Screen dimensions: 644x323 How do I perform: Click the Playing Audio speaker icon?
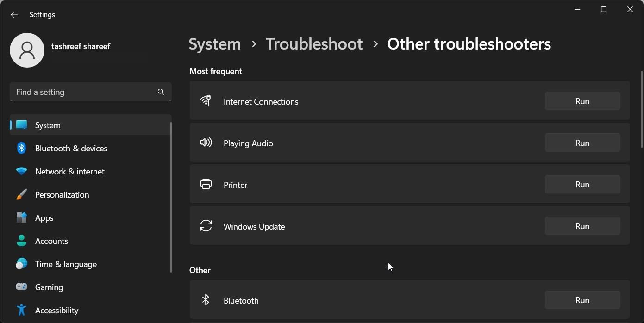pos(206,143)
